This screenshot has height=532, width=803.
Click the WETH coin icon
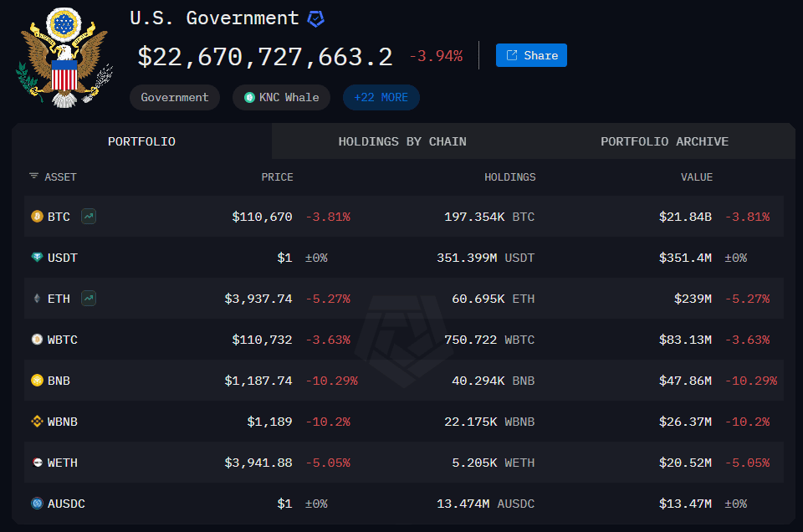(x=37, y=463)
